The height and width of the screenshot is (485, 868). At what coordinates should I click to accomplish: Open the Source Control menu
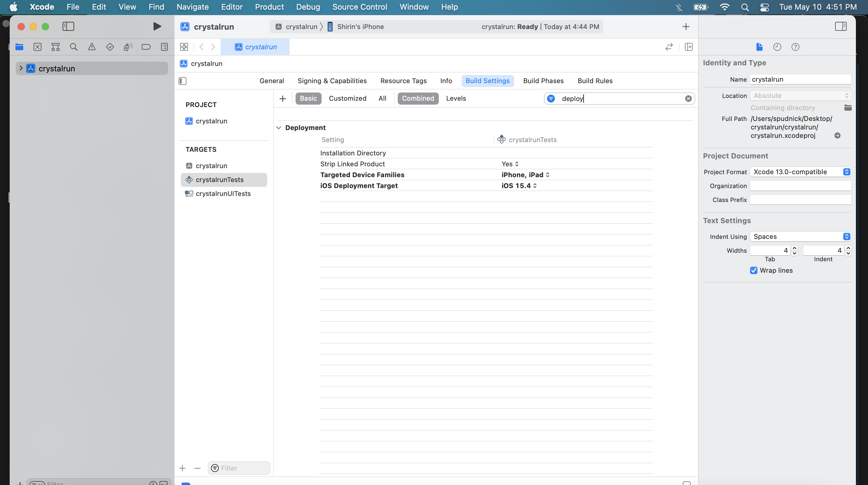(360, 7)
